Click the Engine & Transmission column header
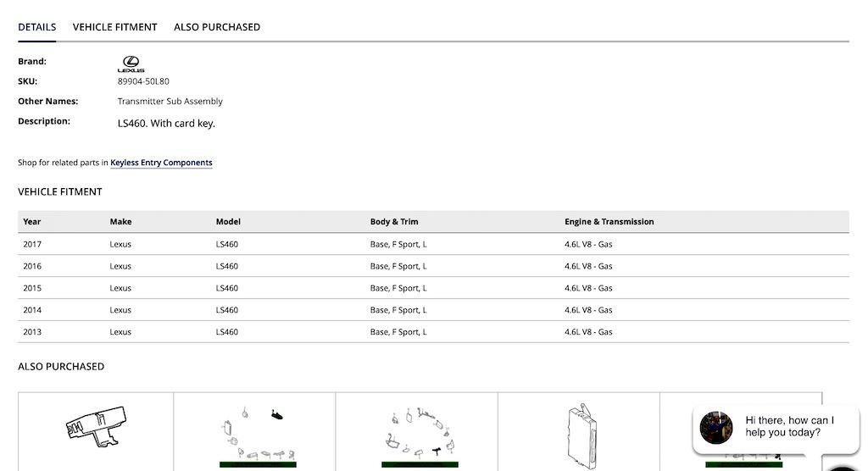This screenshot has width=868, height=471. click(609, 222)
